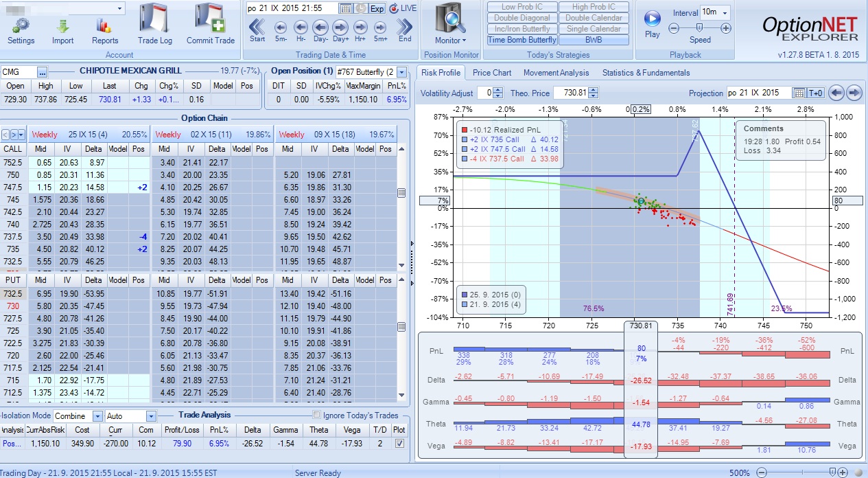Image resolution: width=868 pixels, height=478 pixels.
Task: Click Single Calendar strategy button
Action: click(x=594, y=29)
